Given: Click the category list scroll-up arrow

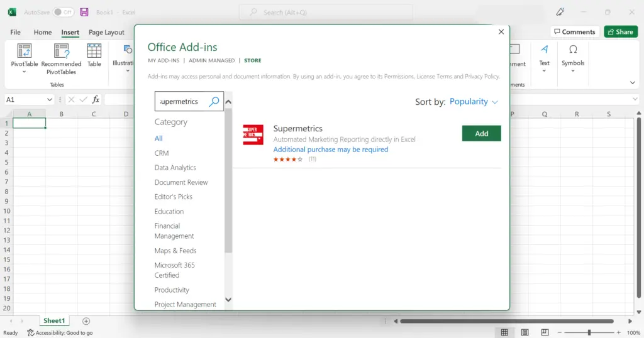Looking at the screenshot, I should point(228,102).
